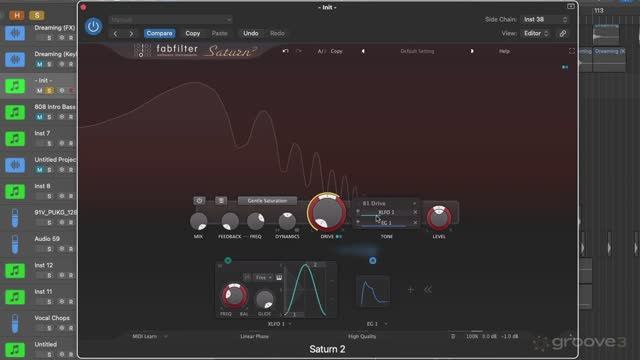Image resolution: width=640 pixels, height=360 pixels.
Task: Toggle the band power button
Action: [199, 200]
